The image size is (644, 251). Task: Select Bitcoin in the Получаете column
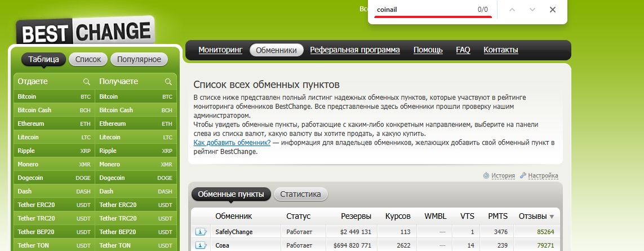(136, 96)
